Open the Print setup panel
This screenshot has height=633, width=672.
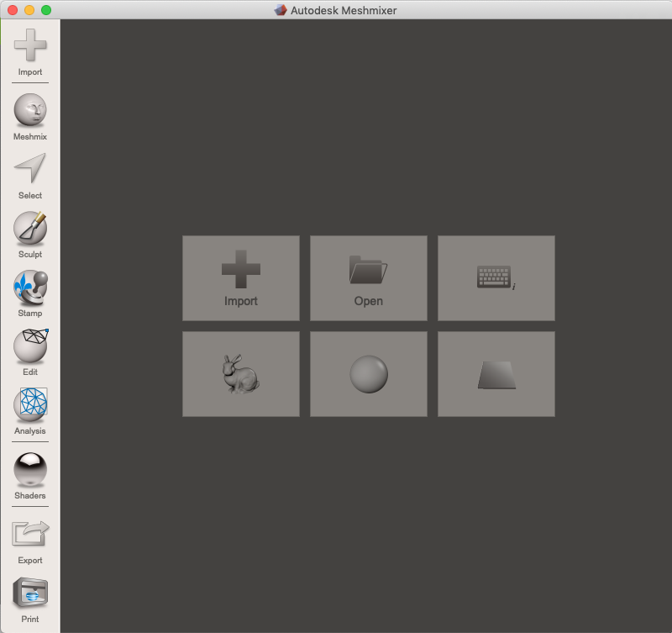[29, 593]
